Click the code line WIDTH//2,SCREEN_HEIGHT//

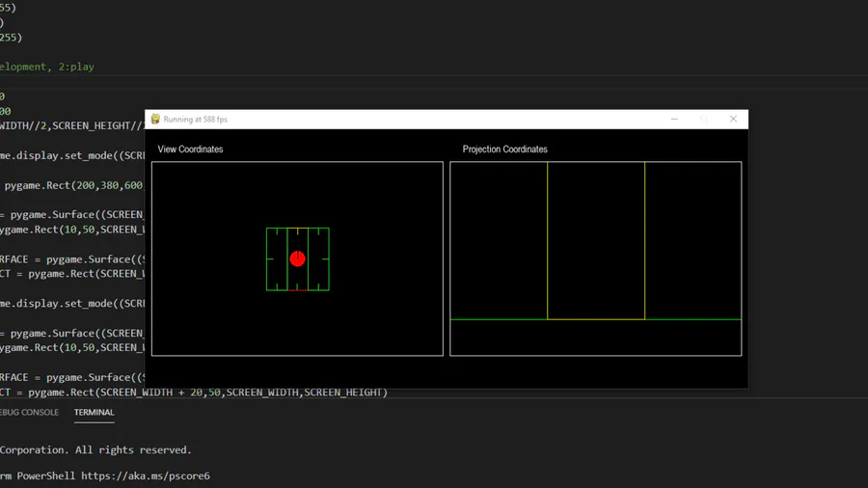click(72, 126)
